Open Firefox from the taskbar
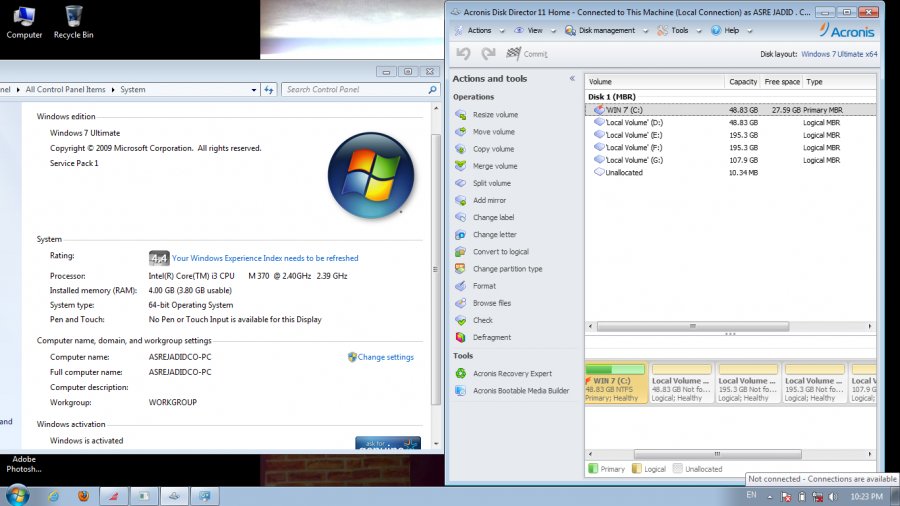This screenshot has height=506, width=900. click(x=84, y=496)
